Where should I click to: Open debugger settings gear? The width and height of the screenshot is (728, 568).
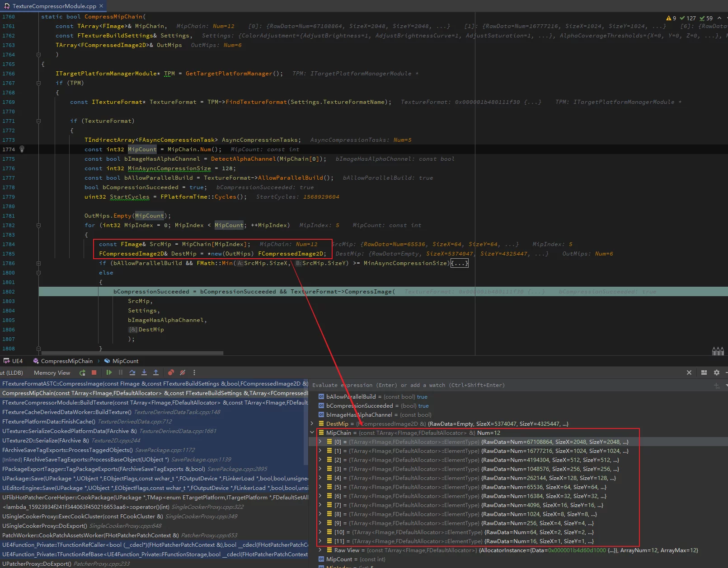click(x=716, y=372)
